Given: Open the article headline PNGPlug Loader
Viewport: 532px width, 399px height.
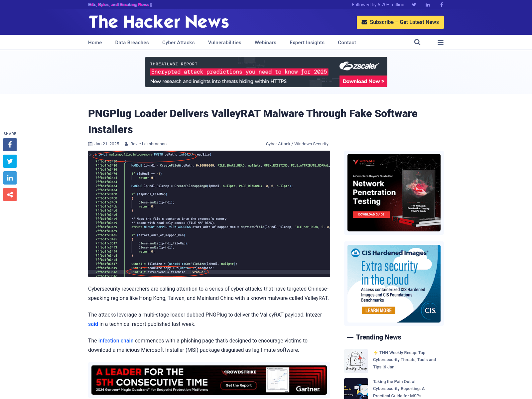Looking at the screenshot, I should pyautogui.click(x=253, y=121).
